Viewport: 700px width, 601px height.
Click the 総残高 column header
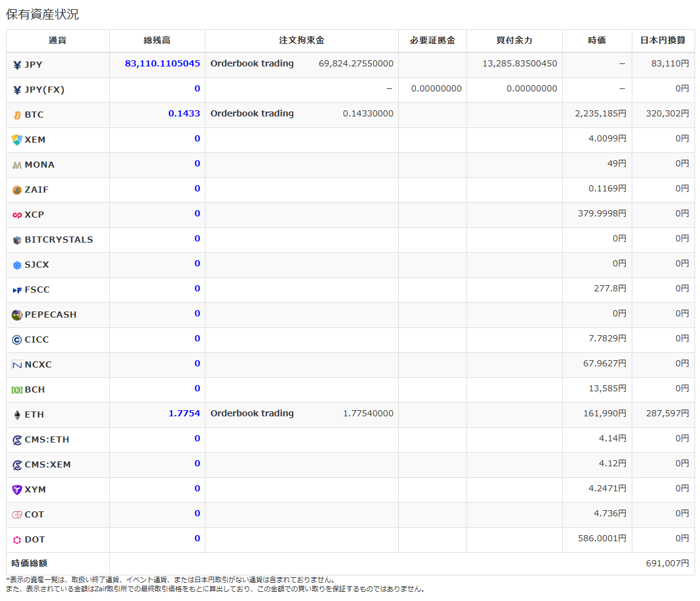pyautogui.click(x=157, y=41)
